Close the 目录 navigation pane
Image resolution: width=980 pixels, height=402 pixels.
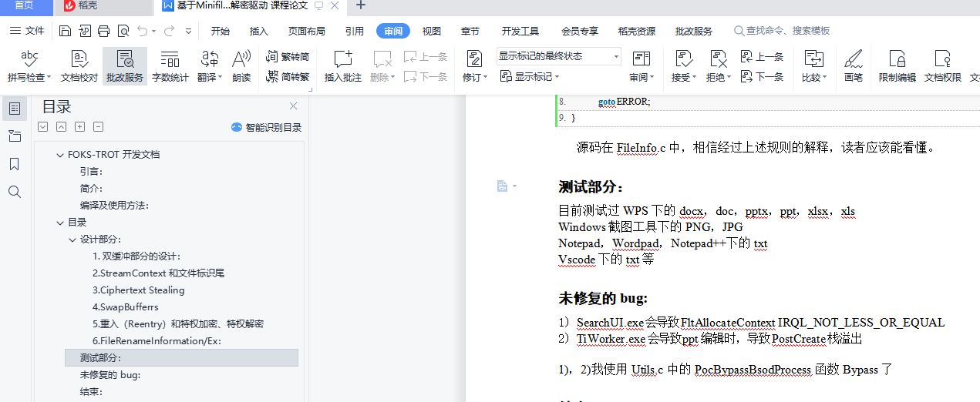click(x=293, y=106)
